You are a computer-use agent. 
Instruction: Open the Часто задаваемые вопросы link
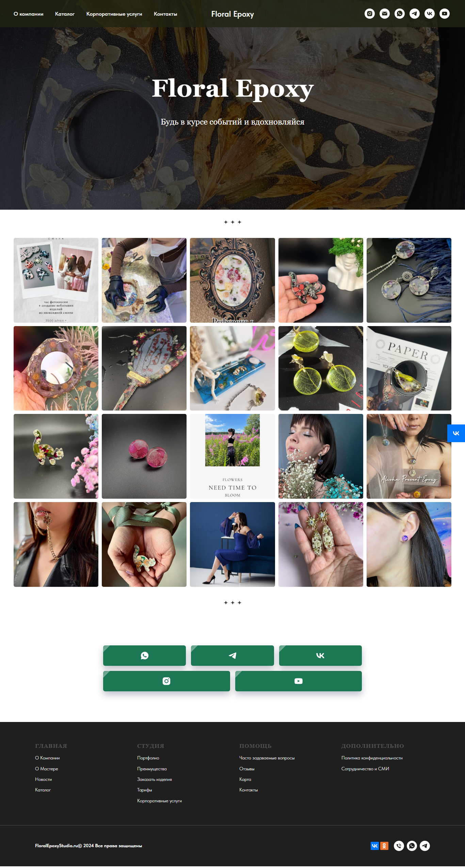point(267,758)
